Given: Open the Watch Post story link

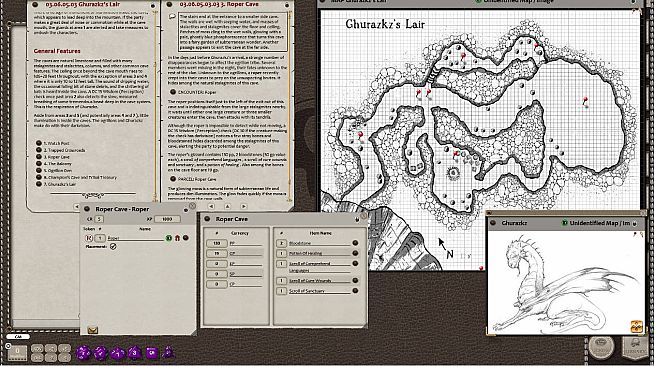Looking at the screenshot, I should coord(38,143).
